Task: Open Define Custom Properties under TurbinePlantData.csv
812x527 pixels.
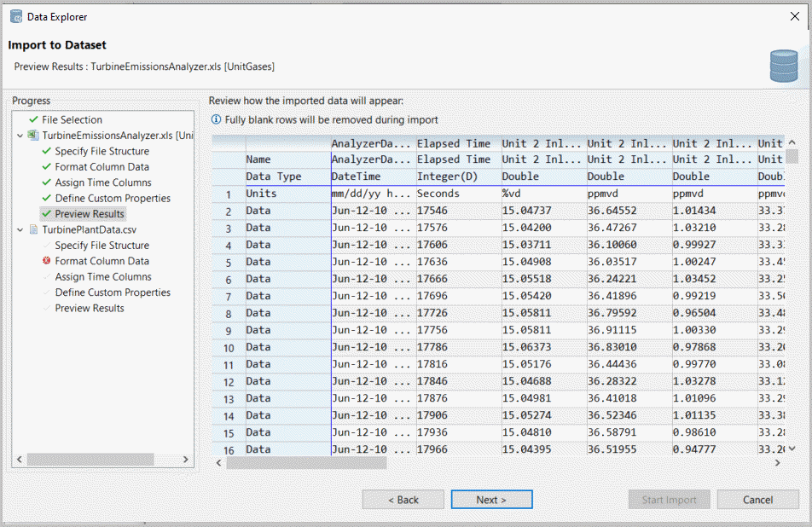Action: point(113,292)
